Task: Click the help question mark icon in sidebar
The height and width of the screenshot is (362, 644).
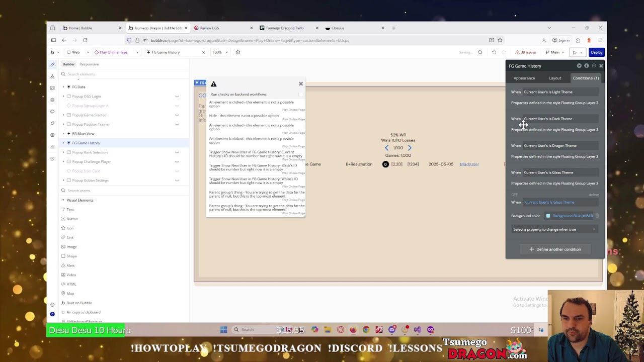Action: tap(52, 305)
